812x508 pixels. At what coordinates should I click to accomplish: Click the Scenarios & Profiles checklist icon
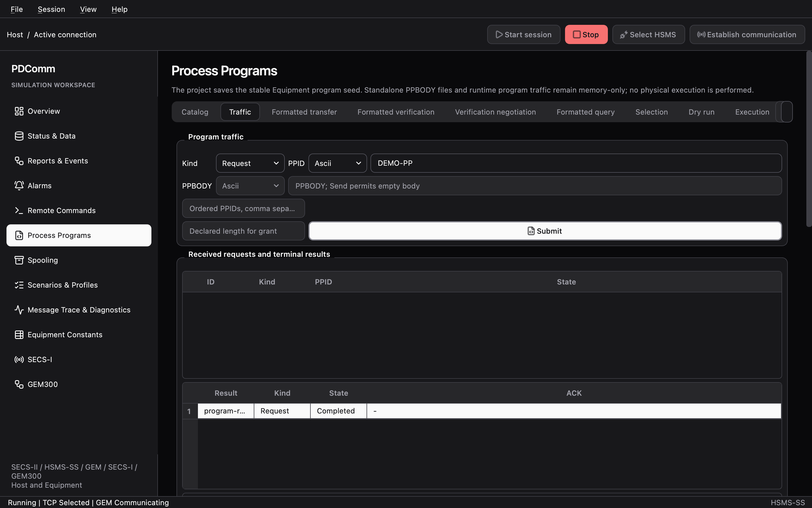coord(19,285)
